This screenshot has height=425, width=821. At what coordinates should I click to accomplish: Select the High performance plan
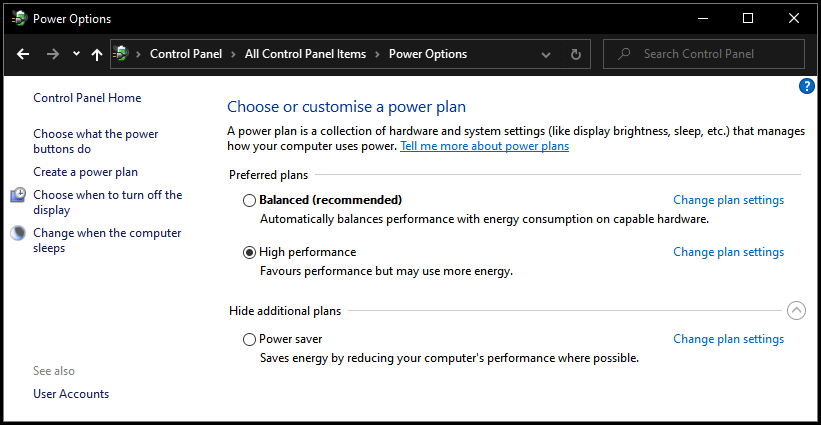pos(249,252)
